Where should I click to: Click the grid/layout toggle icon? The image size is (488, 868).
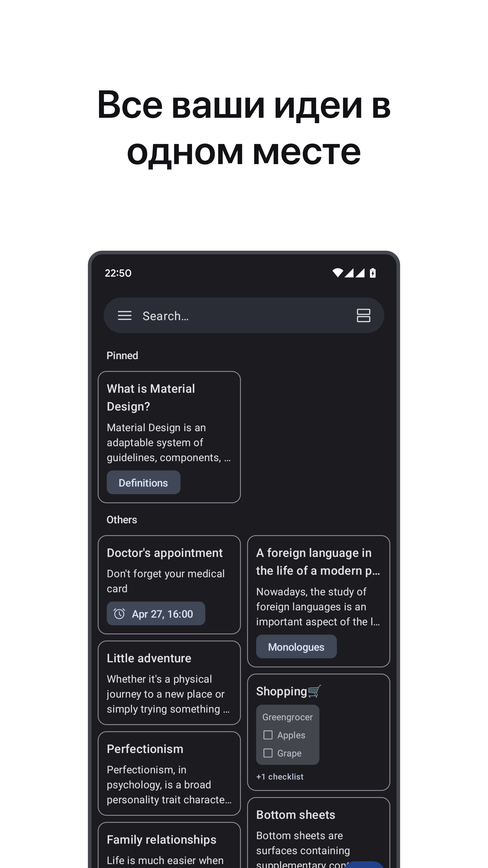(364, 316)
